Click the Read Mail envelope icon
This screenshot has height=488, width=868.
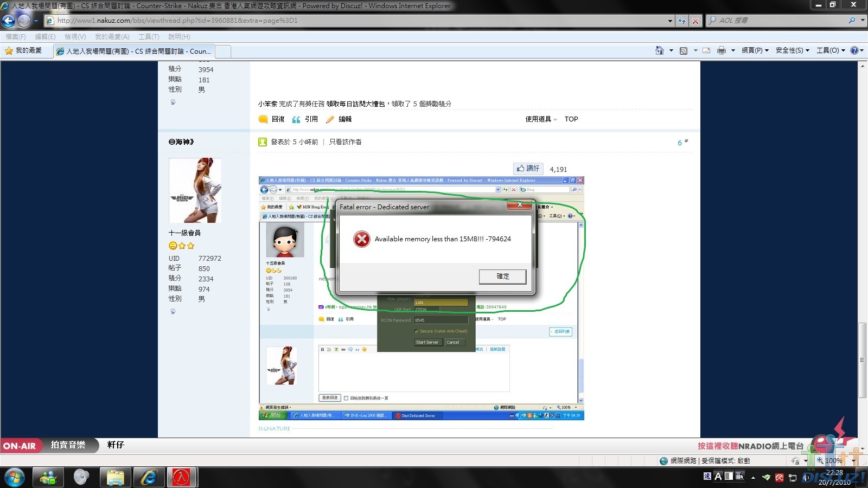point(706,50)
